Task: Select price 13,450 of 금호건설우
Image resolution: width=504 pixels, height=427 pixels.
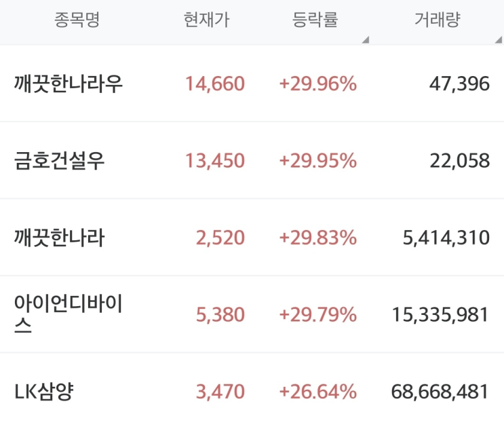Action: (x=215, y=161)
